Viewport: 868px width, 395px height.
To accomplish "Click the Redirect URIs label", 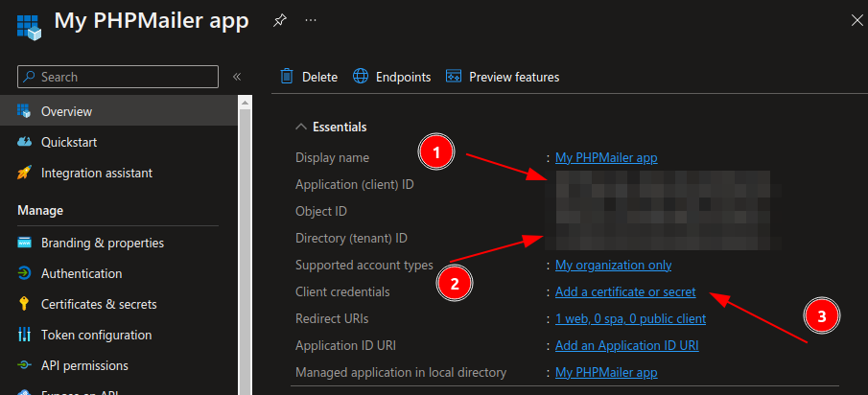I will click(x=332, y=318).
